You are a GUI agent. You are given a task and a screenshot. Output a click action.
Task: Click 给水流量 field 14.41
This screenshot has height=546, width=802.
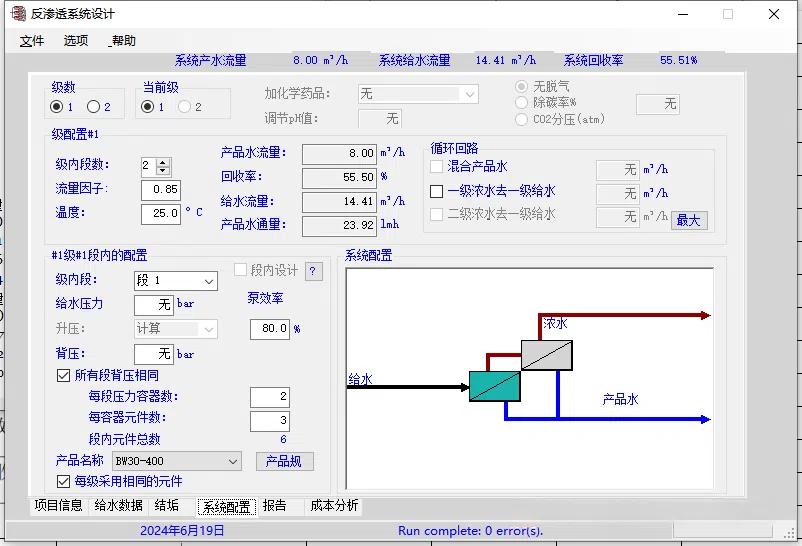coord(339,202)
